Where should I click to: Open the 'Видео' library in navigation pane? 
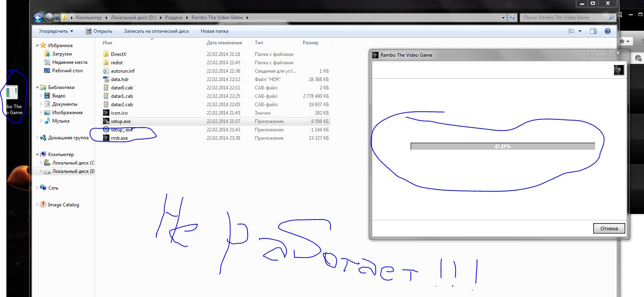59,96
